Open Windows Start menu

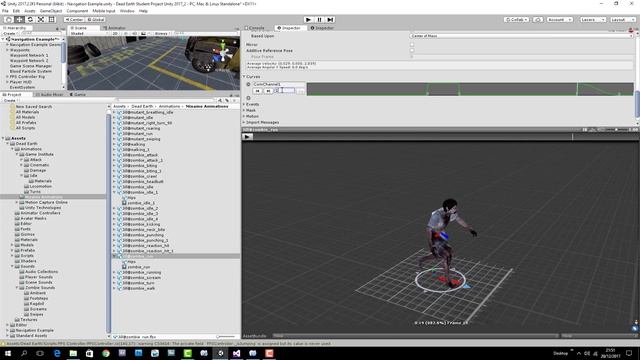7,353
